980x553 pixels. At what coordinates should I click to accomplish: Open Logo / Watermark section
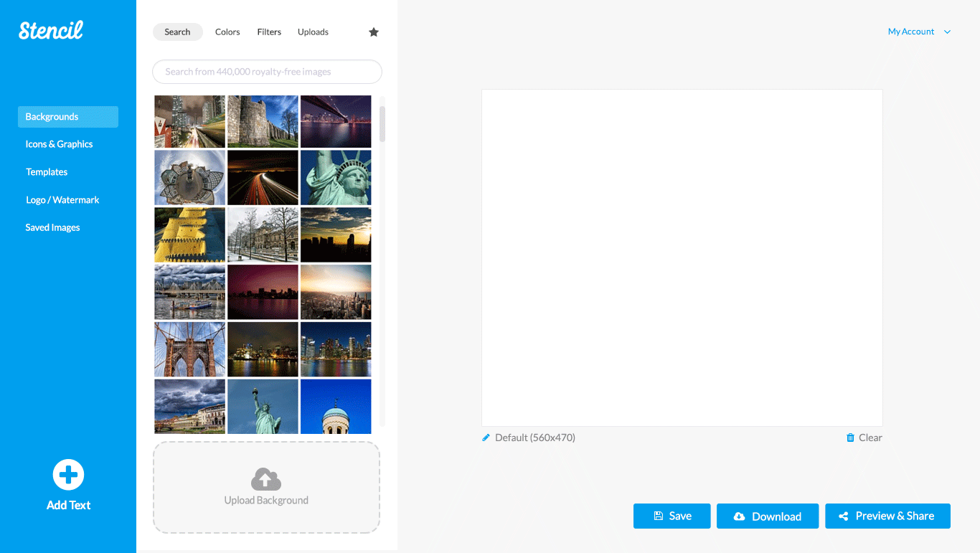tap(62, 200)
